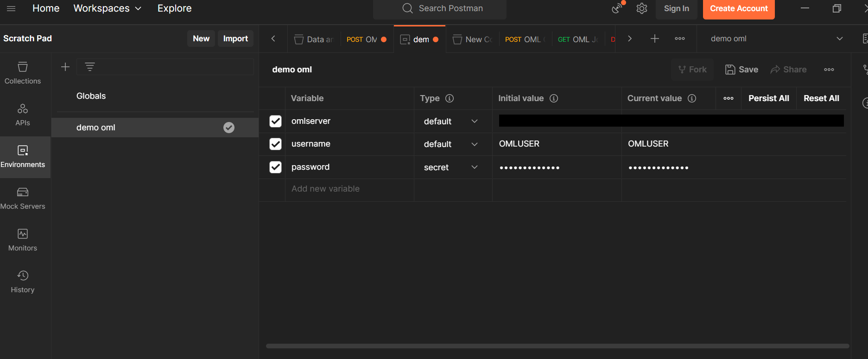Click the filter icon in sidebar
The image size is (868, 359).
(x=90, y=67)
